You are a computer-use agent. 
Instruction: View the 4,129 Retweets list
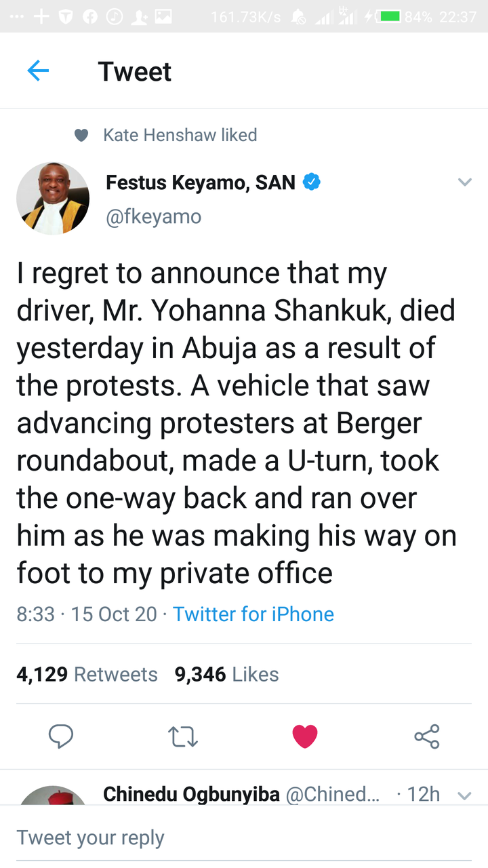pyautogui.click(x=87, y=675)
